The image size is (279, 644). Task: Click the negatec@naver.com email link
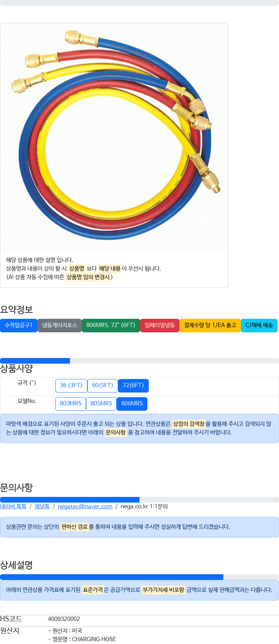point(85,507)
